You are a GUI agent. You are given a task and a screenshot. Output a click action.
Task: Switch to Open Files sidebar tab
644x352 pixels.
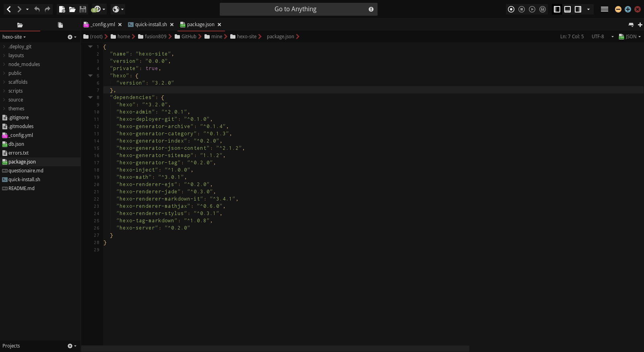click(x=60, y=25)
